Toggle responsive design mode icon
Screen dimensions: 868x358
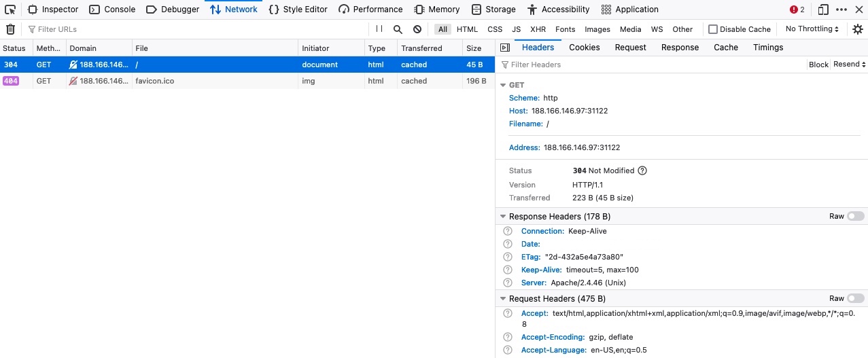(823, 10)
